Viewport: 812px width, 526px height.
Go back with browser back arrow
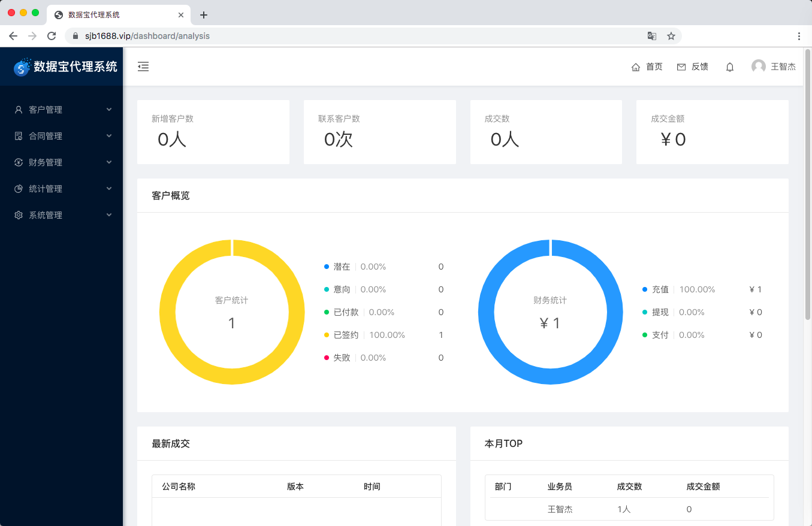13,36
